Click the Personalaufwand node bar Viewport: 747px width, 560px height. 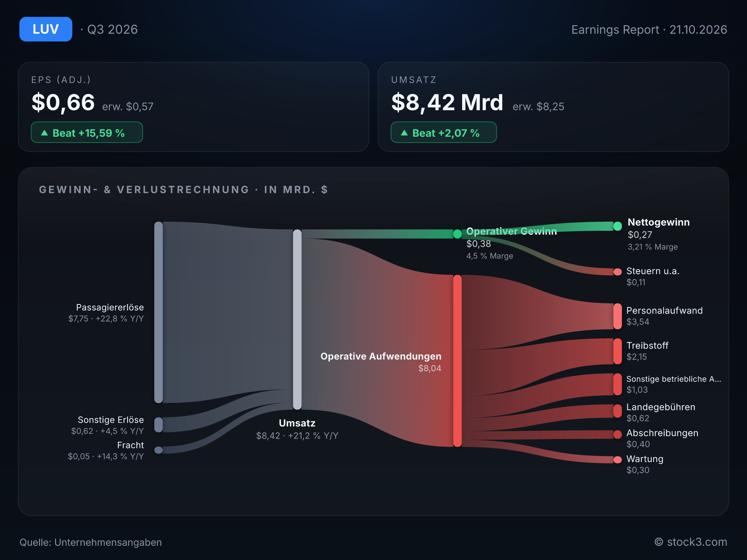[618, 316]
